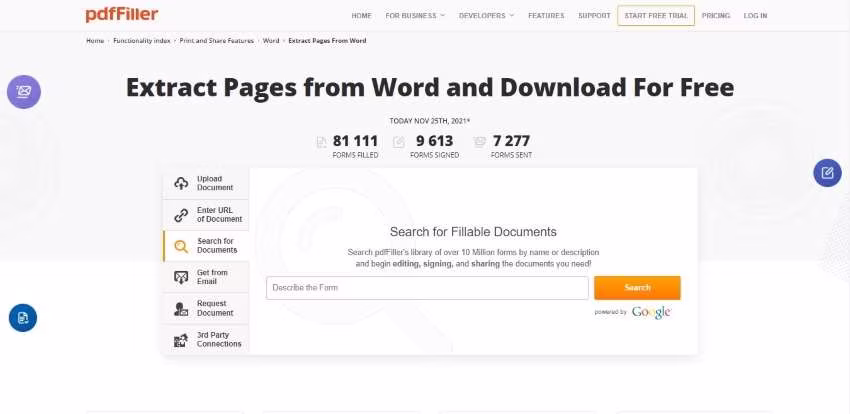Click the FORMS SENT label
Screen dimensions: 850x414
pyautogui.click(x=511, y=156)
